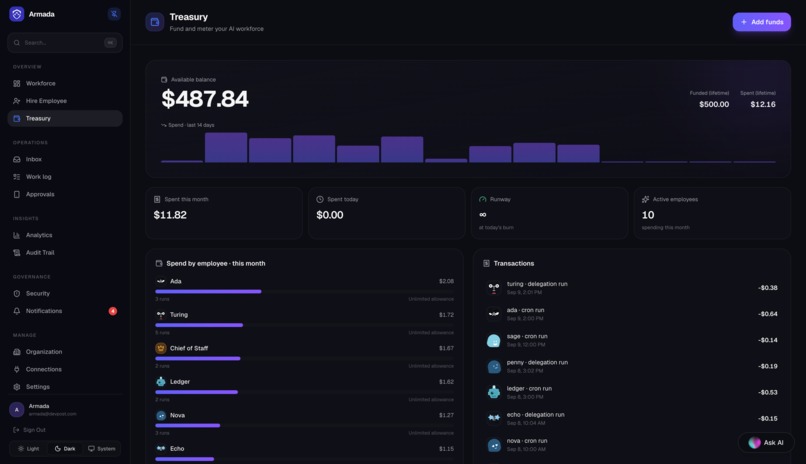Open the Audit Trail page
The width and height of the screenshot is (806, 464).
point(65,252)
